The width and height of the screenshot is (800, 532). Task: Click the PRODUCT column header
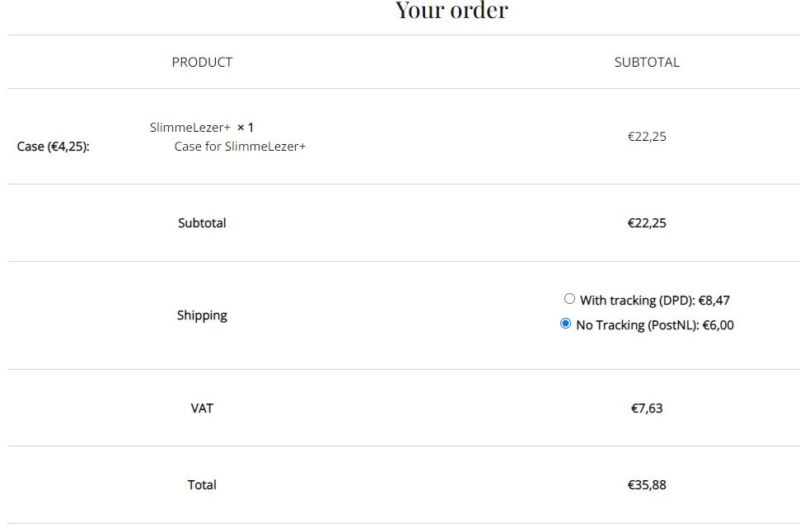202,63
